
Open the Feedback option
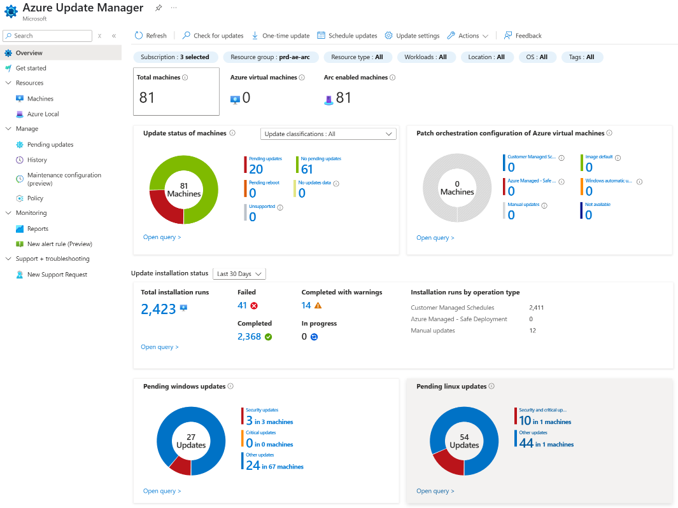click(523, 35)
